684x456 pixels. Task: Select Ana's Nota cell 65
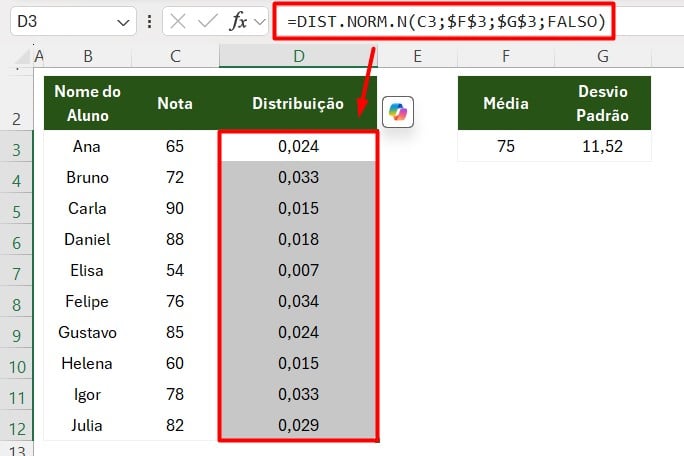pyautogui.click(x=175, y=146)
